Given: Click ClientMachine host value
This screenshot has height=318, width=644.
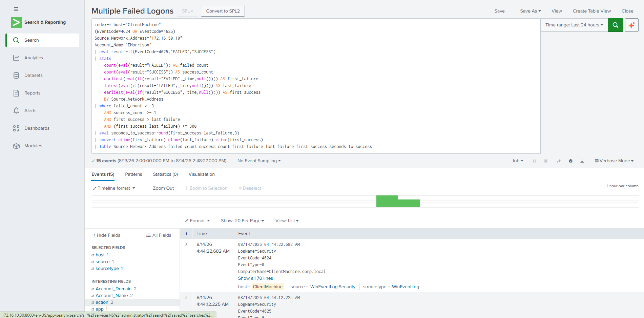Looking at the screenshot, I should coord(268,287).
